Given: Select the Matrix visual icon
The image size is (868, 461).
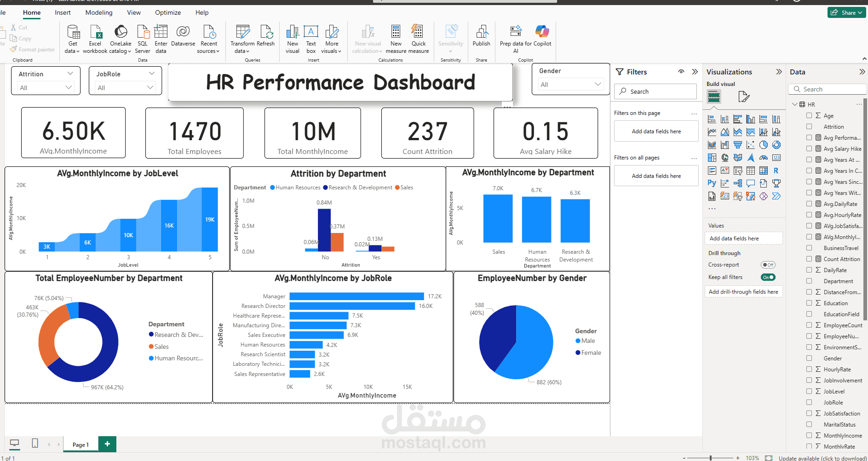Looking at the screenshot, I should (x=764, y=171).
